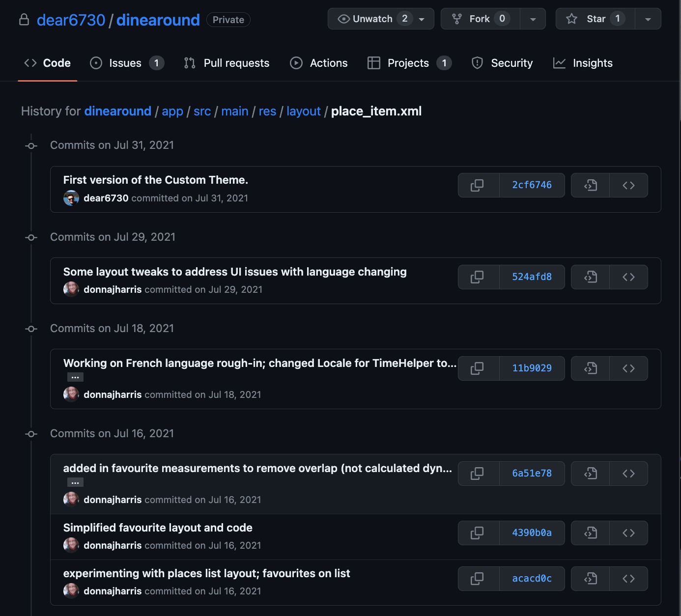Navigate to the layout folder breadcrumb
Viewport: 681px width, 616px height.
303,112
